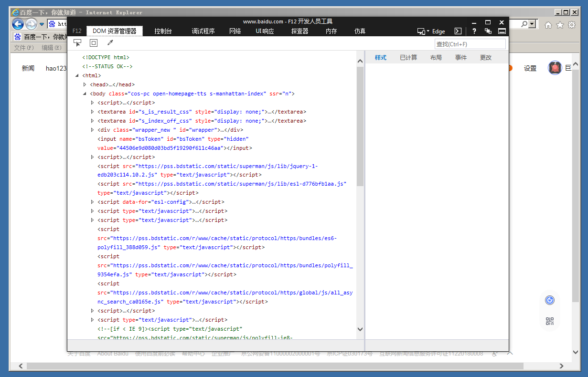The height and width of the screenshot is (377, 588).
Task: Select the <!--STATUS OK--> comment line
Action: click(107, 66)
